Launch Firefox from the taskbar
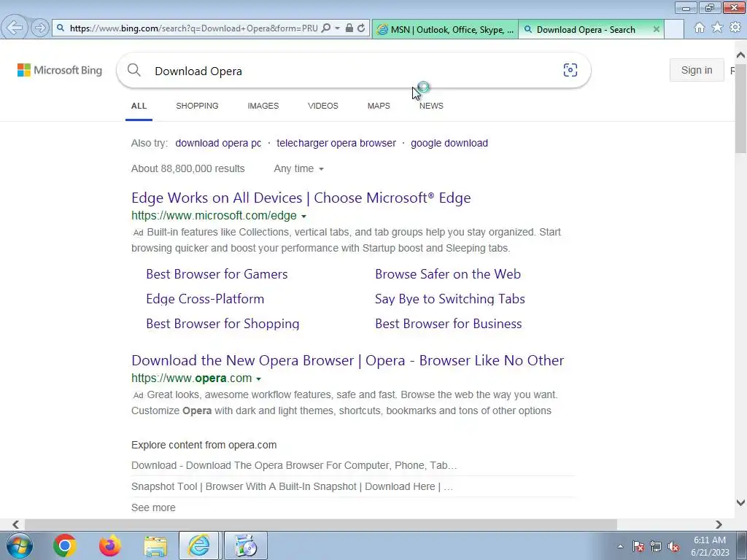Screen dimensions: 747x560 click(110, 545)
